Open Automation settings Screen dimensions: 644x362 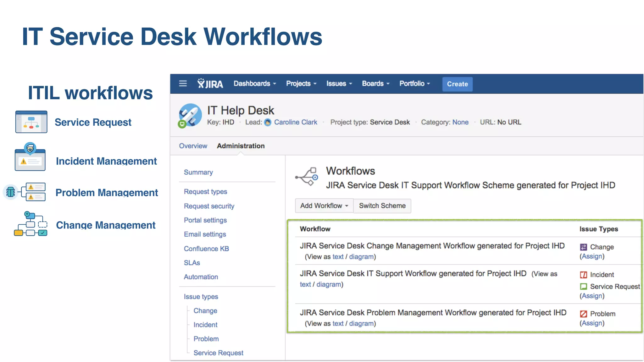point(201,277)
